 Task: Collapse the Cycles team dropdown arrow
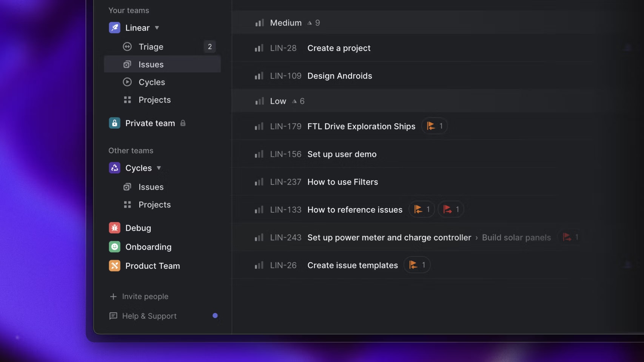coord(159,168)
